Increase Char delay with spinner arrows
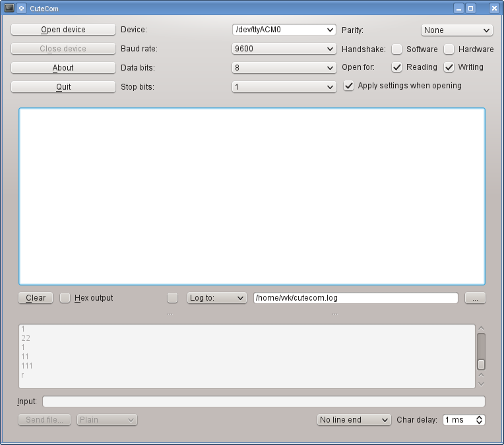Viewport: 504px width, 445px height. (x=479, y=417)
